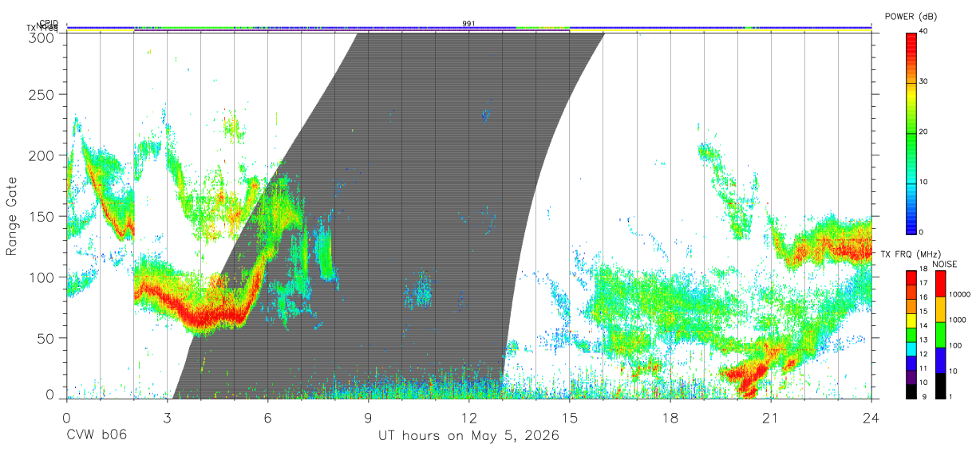The width and height of the screenshot is (980, 452).
Task: Click the '6' UT hour axis label
Action: (267, 418)
